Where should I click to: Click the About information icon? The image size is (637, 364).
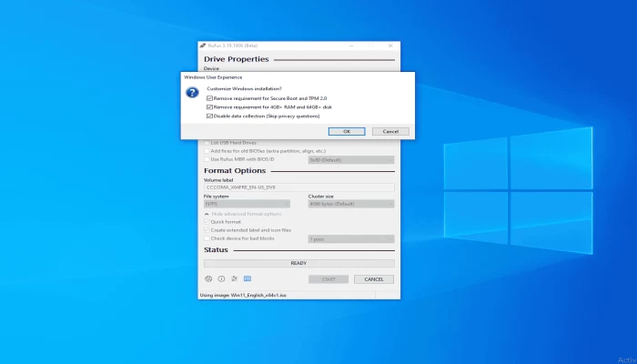221,278
